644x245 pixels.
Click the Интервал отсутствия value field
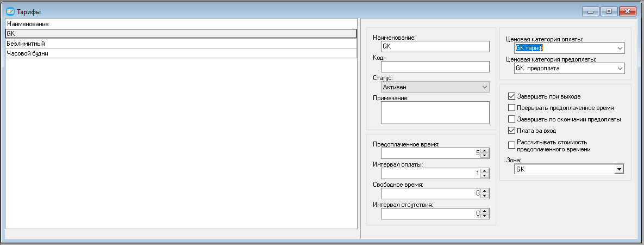[430, 213]
